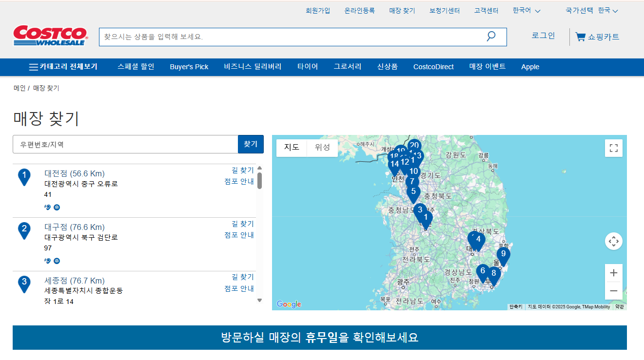
Task: Click the 회원가입 link
Action: click(318, 11)
